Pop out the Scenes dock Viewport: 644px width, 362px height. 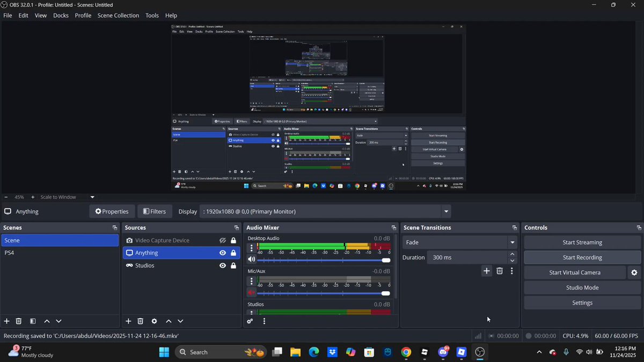[x=114, y=228]
